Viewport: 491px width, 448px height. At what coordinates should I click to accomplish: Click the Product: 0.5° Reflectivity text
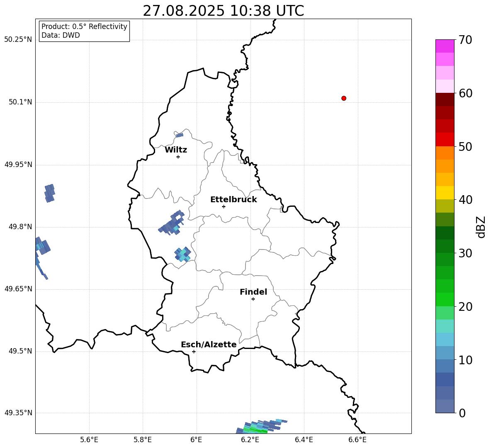pyautogui.click(x=84, y=27)
